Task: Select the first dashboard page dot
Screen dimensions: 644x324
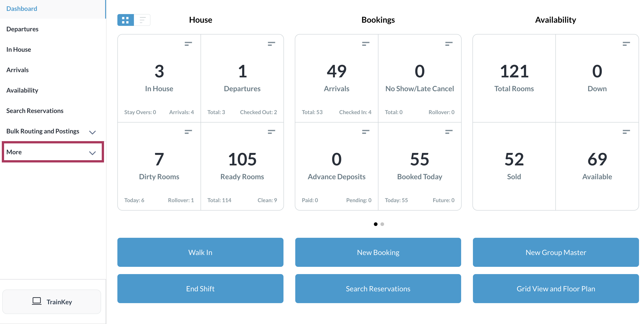Action: (375, 224)
